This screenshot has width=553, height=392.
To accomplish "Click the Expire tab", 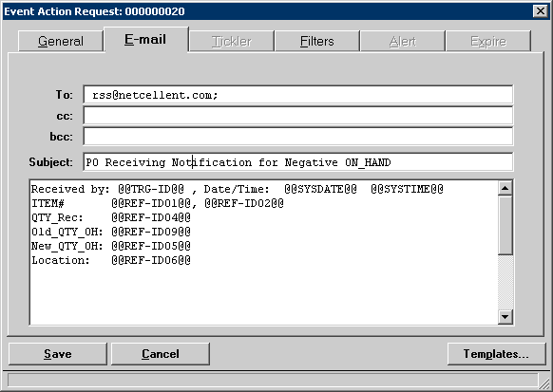I will [x=488, y=41].
